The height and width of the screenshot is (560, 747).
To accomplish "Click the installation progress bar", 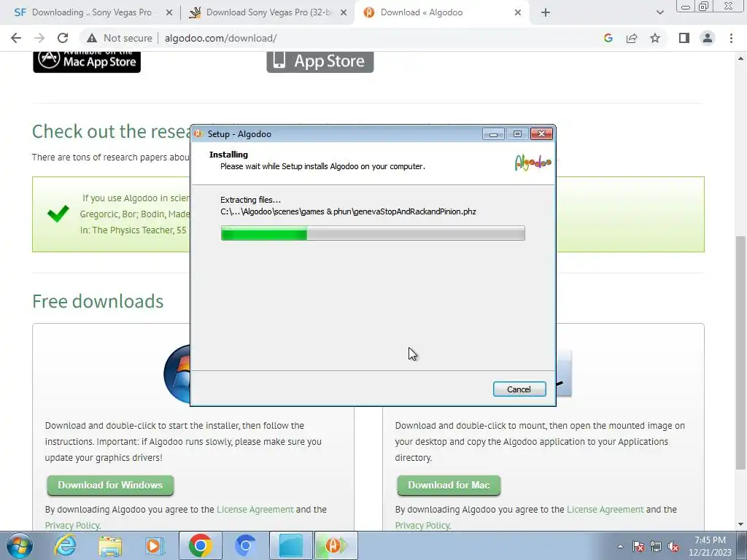I will 373,233.
